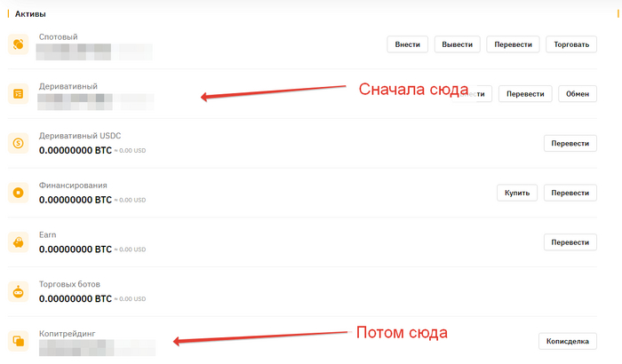Click the Earn piggy bank icon

(x=19, y=242)
